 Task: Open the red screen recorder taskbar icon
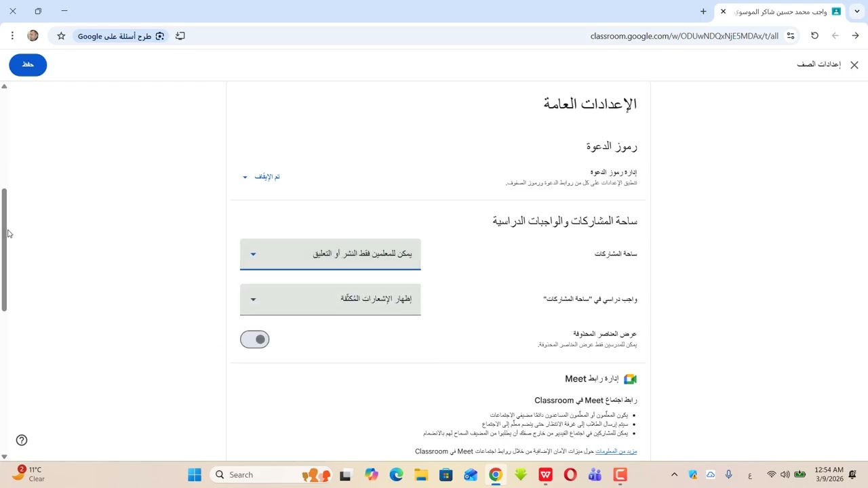(620, 475)
